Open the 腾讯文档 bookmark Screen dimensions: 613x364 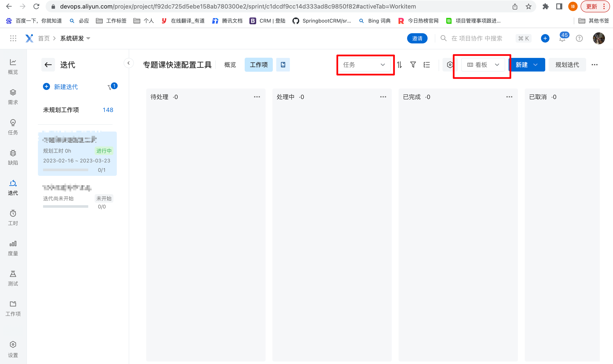(227, 21)
